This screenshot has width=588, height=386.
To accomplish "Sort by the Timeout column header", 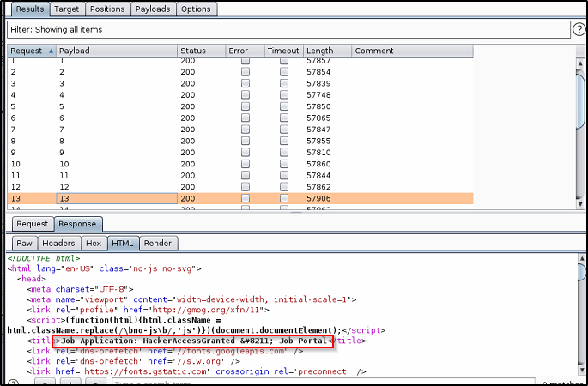I will (x=284, y=51).
